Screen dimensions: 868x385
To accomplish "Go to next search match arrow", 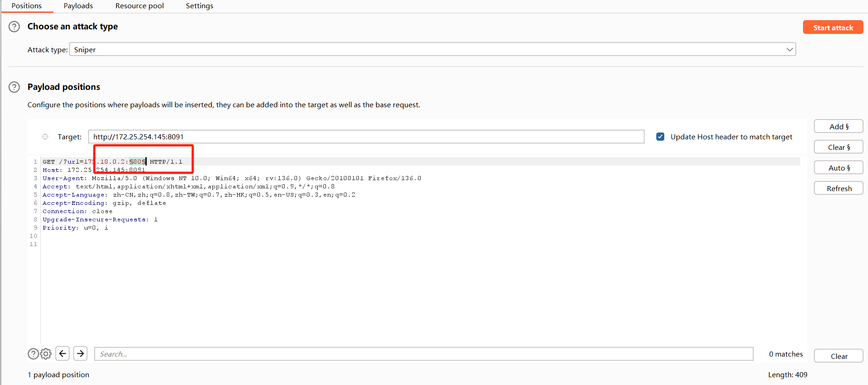I will click(81, 353).
